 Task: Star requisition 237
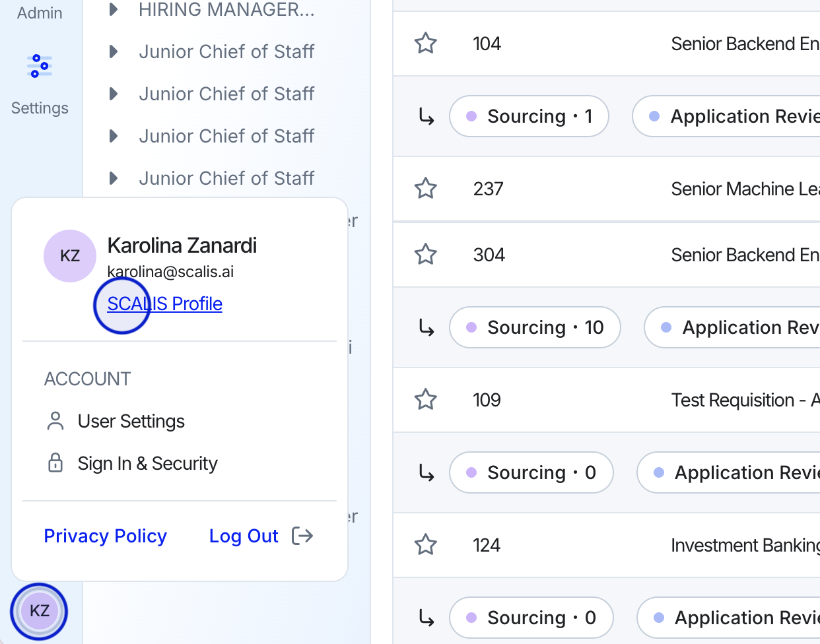426,189
